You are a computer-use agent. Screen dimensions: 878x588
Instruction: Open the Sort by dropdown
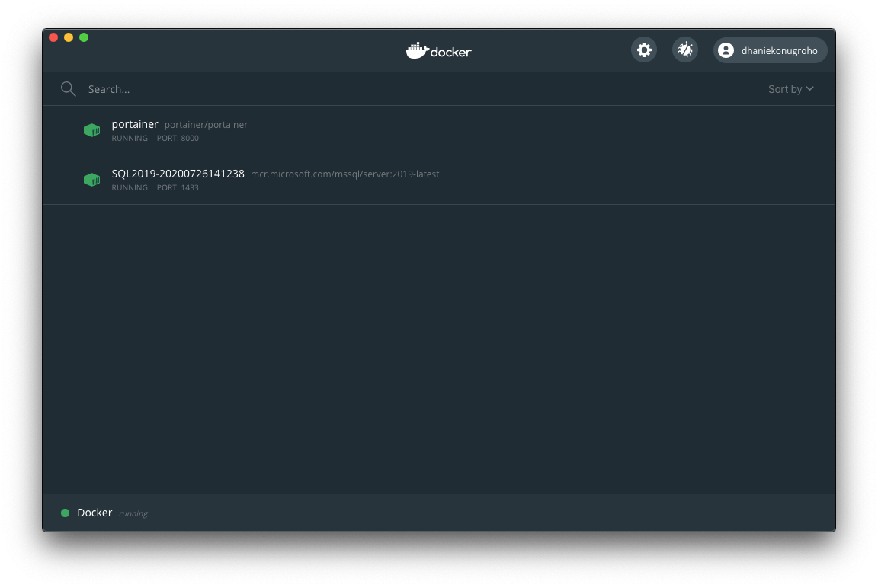point(785,89)
